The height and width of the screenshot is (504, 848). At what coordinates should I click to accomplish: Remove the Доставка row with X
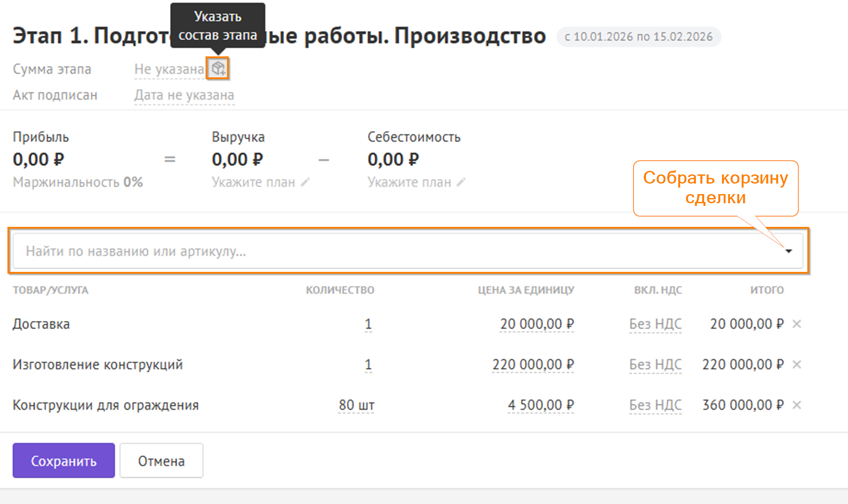coord(797,324)
